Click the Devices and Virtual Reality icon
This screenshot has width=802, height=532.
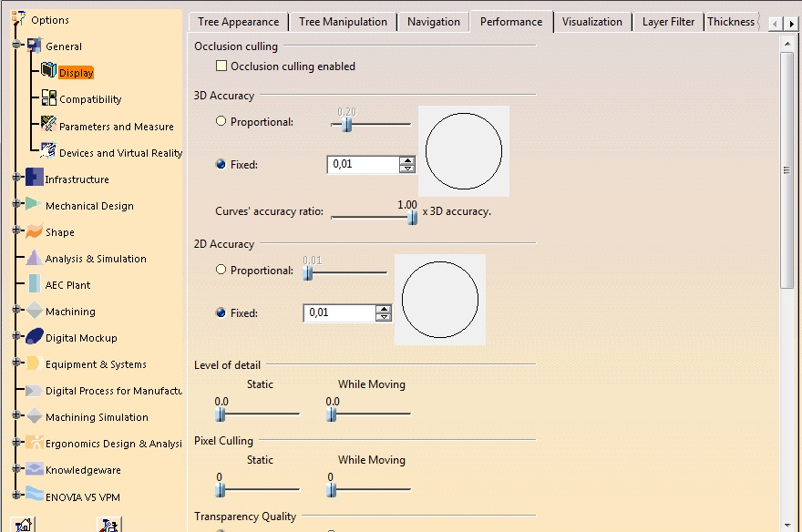click(x=48, y=150)
